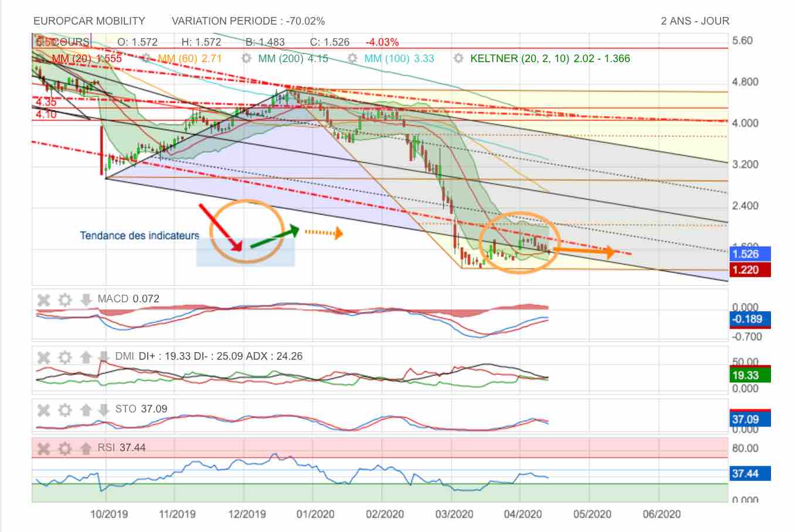
Task: Move the DMI panel down
Action: pyautogui.click(x=103, y=357)
